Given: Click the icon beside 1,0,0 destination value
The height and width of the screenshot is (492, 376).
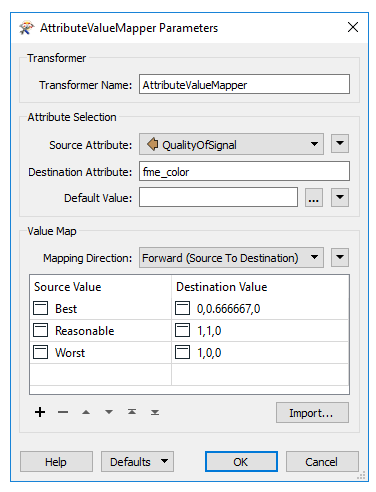Looking at the screenshot, I should pyautogui.click(x=183, y=352).
